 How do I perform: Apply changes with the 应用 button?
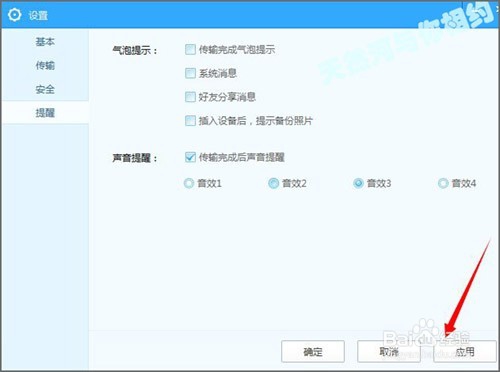coord(465,351)
